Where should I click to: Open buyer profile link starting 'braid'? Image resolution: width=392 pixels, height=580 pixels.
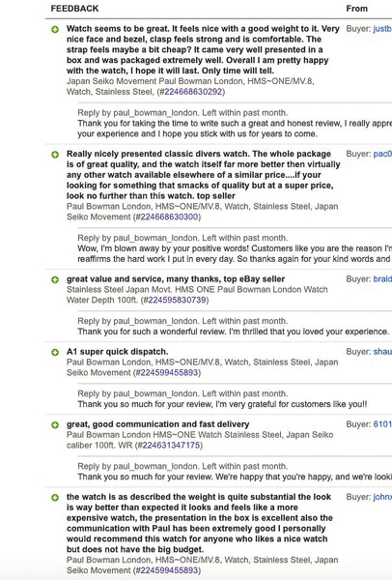click(382, 279)
